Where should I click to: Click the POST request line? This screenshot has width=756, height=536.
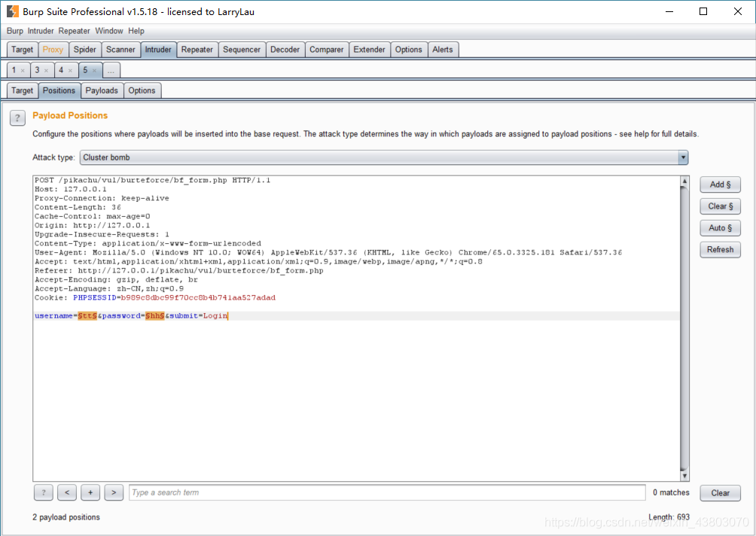[x=152, y=180]
